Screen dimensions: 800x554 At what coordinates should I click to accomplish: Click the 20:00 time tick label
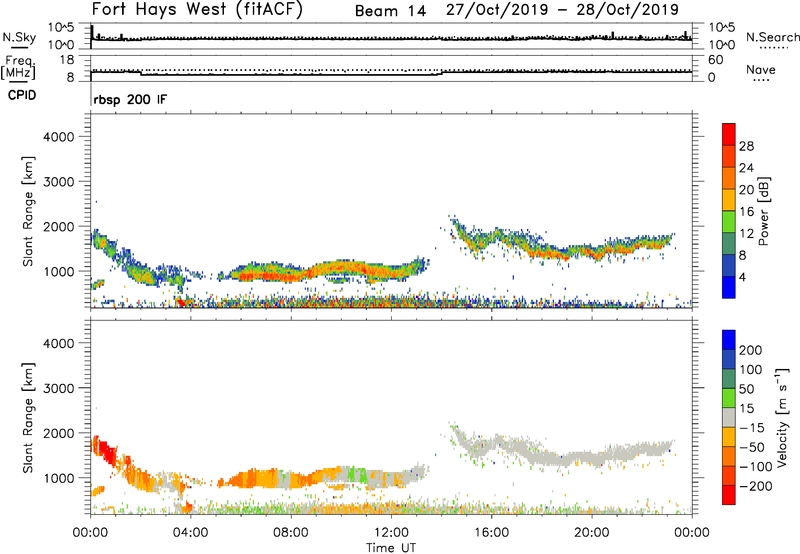pyautogui.click(x=591, y=533)
